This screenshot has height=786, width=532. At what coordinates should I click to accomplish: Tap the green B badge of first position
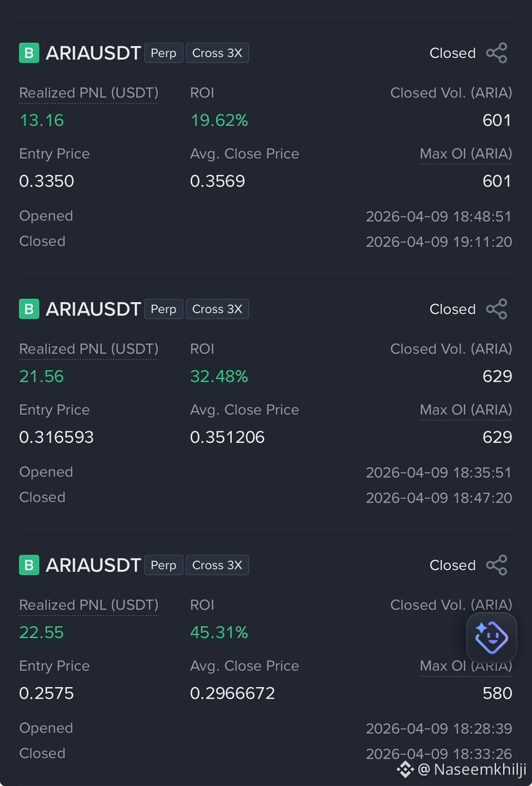(x=29, y=53)
